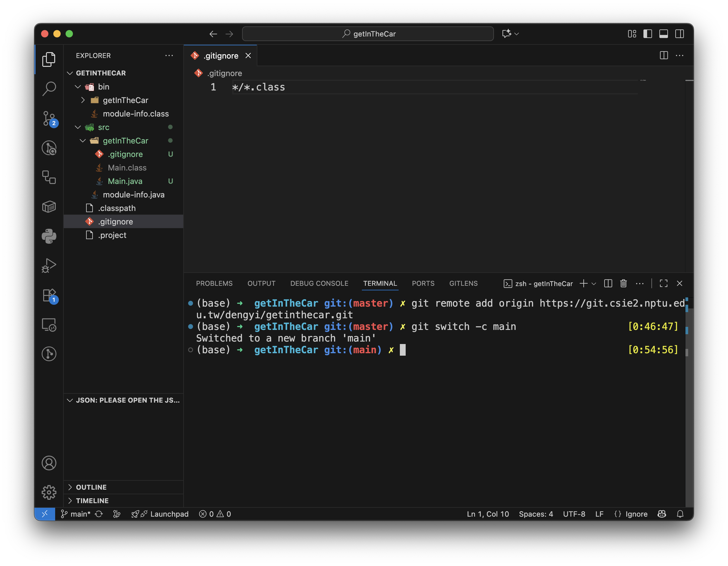The width and height of the screenshot is (728, 566).
Task: Open the Source Control view
Action: pos(49,118)
